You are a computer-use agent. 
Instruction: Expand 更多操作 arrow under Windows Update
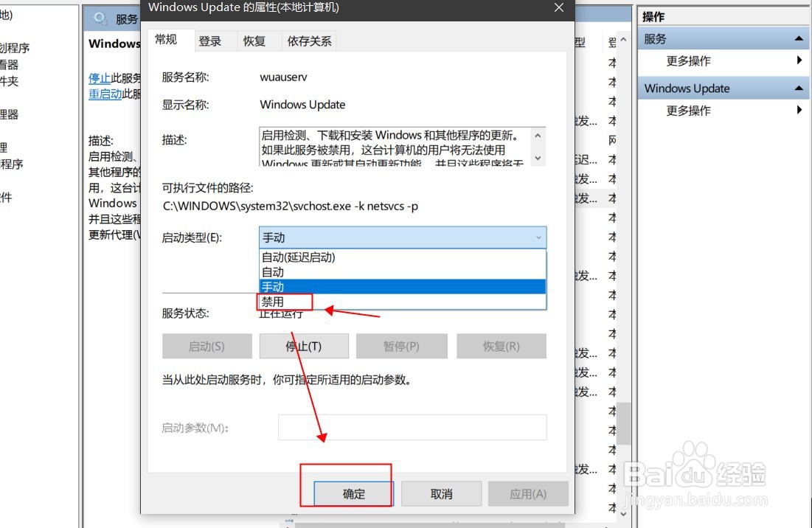coord(799,110)
